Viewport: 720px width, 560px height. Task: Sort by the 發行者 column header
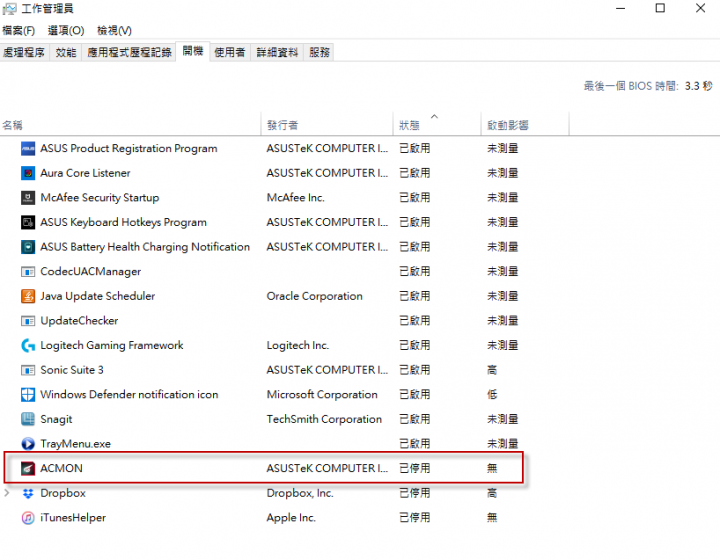(x=327, y=125)
